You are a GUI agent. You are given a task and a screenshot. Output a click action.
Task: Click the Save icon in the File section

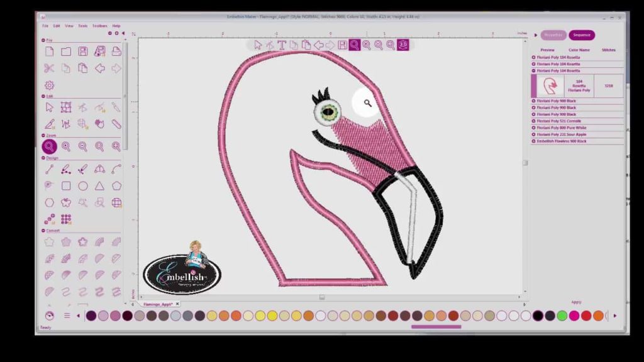point(82,52)
